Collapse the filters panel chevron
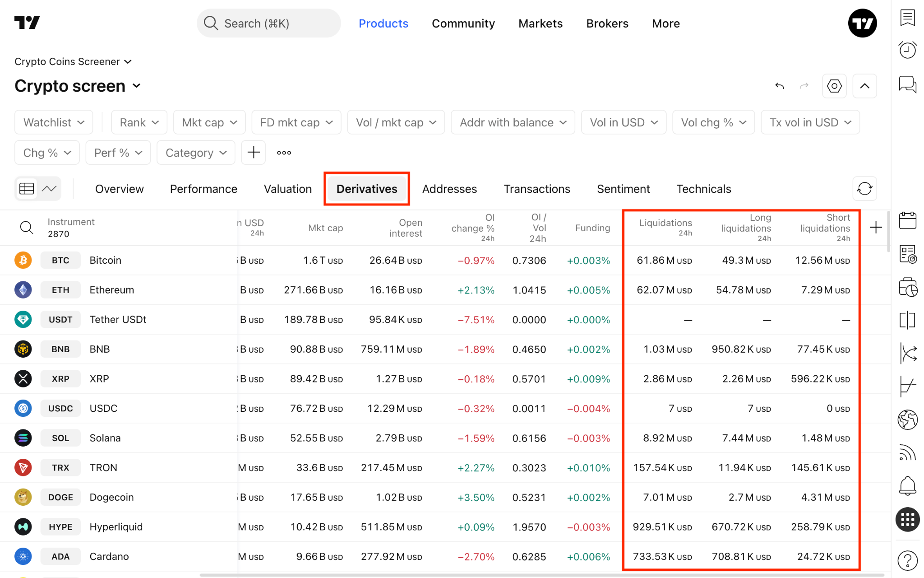Viewport: 924px width, 578px height. tap(864, 86)
